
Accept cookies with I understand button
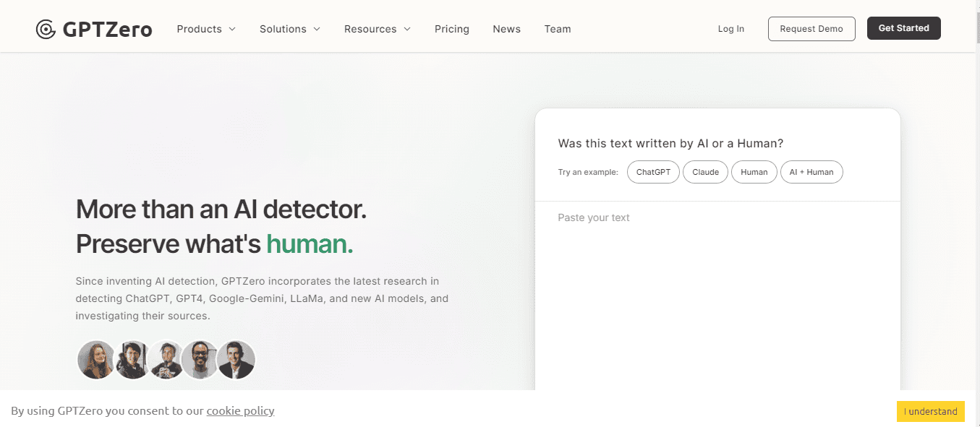tap(930, 411)
